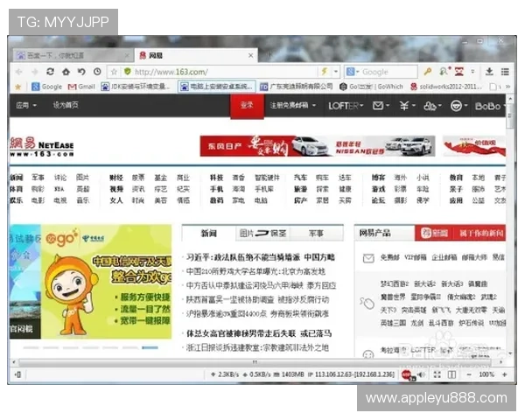Reload the 163.com page
Viewport: 525px width, 420px height.
pos(50,72)
